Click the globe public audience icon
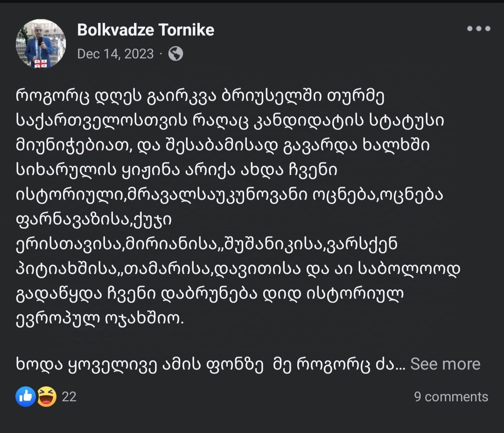Image resolution: width=504 pixels, height=433 pixels. coord(175,54)
